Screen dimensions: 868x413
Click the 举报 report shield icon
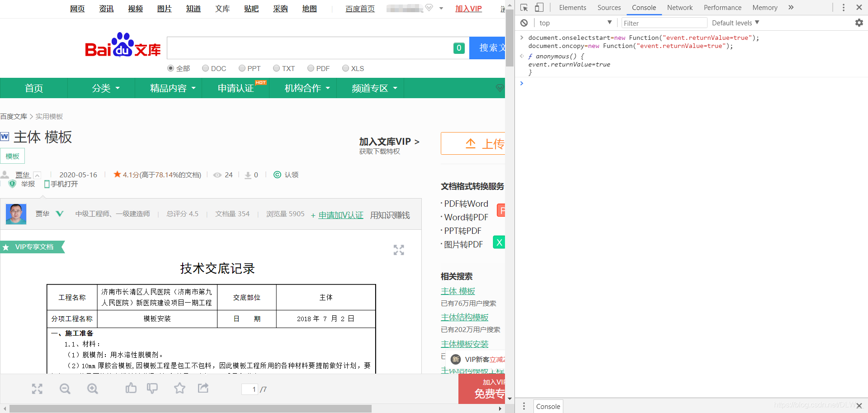coord(12,184)
